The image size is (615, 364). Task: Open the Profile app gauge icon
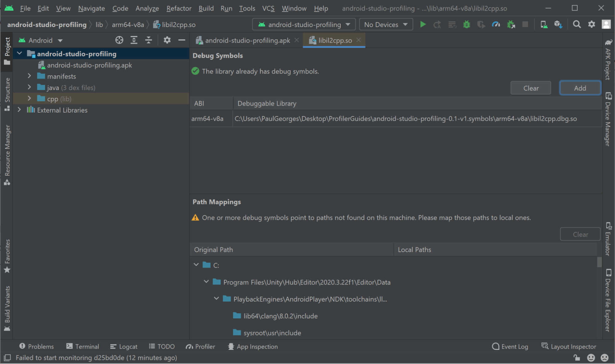coord(496,25)
